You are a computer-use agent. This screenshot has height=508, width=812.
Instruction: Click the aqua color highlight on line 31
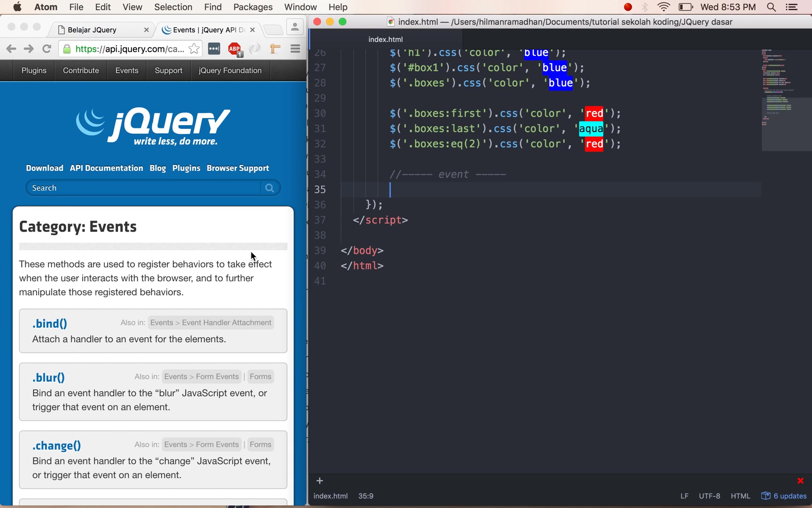click(x=591, y=129)
